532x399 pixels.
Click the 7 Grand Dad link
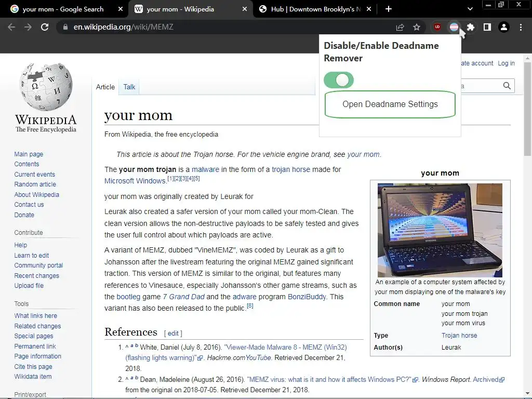183,297
